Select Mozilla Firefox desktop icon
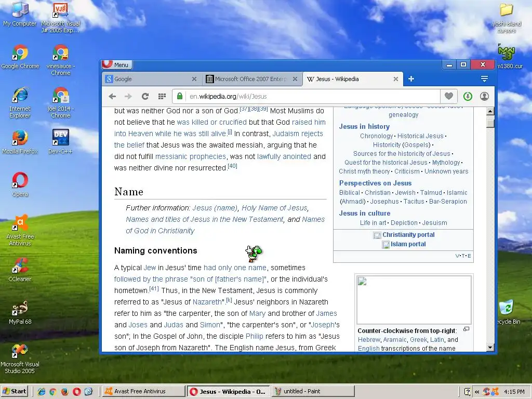 [20, 142]
